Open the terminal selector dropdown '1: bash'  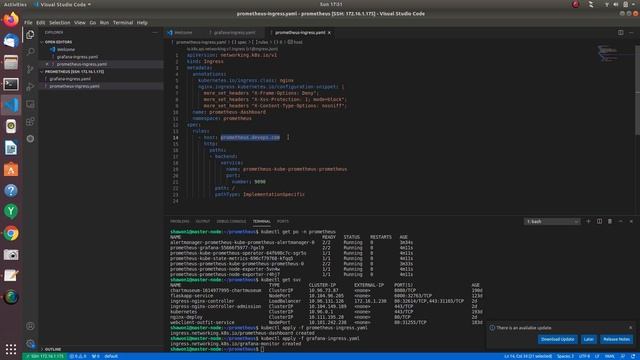point(552,221)
